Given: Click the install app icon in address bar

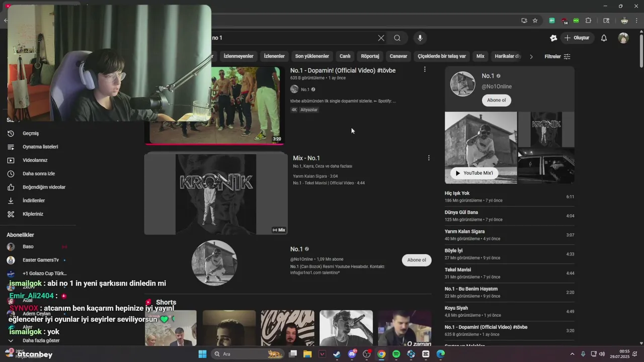Looking at the screenshot, I should coord(524,21).
